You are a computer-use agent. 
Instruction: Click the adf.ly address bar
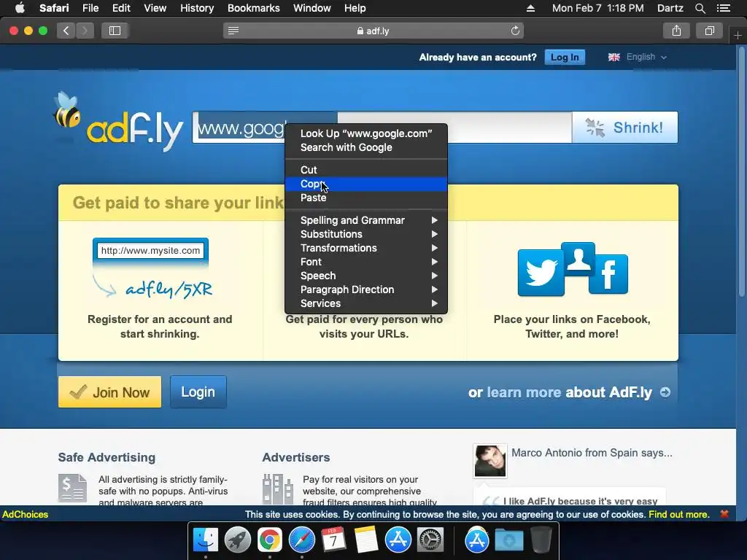coord(373,31)
